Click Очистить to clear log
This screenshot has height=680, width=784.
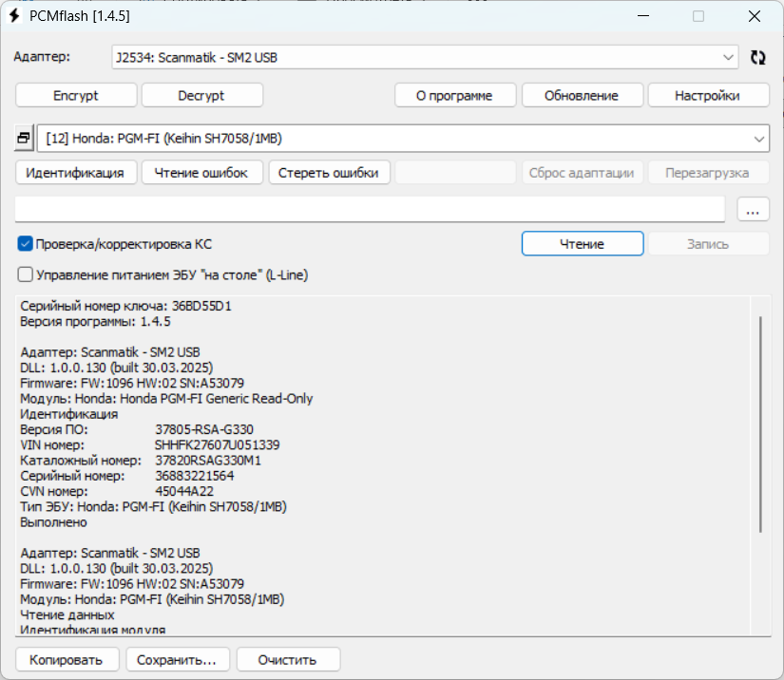coord(288,659)
